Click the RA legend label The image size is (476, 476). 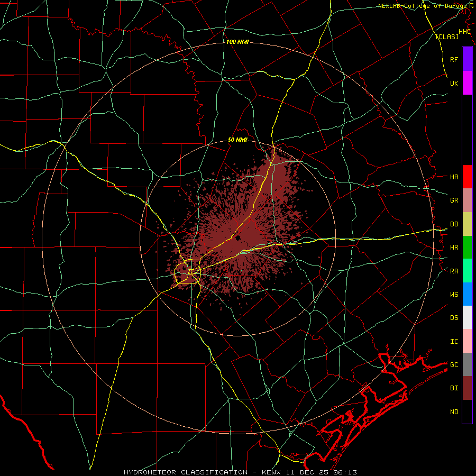coord(454,271)
